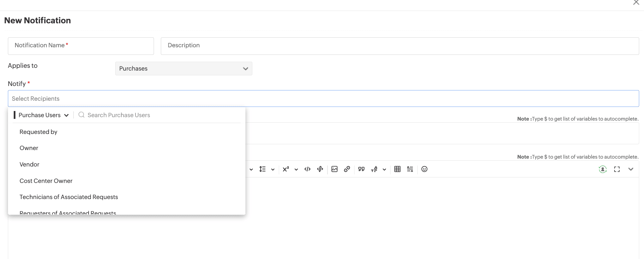Viewport: 644px width, 259px height.
Task: Insert a hyperlink with the link icon
Action: [x=347, y=169]
